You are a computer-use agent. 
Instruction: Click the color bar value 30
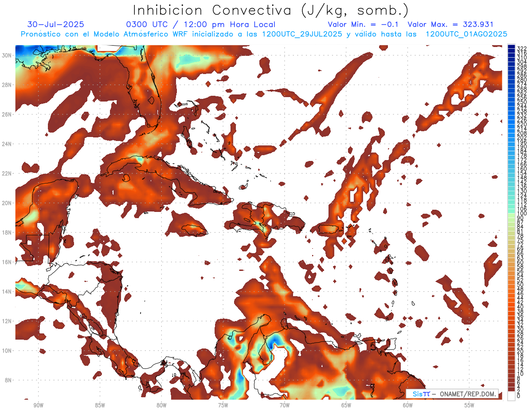520,329
